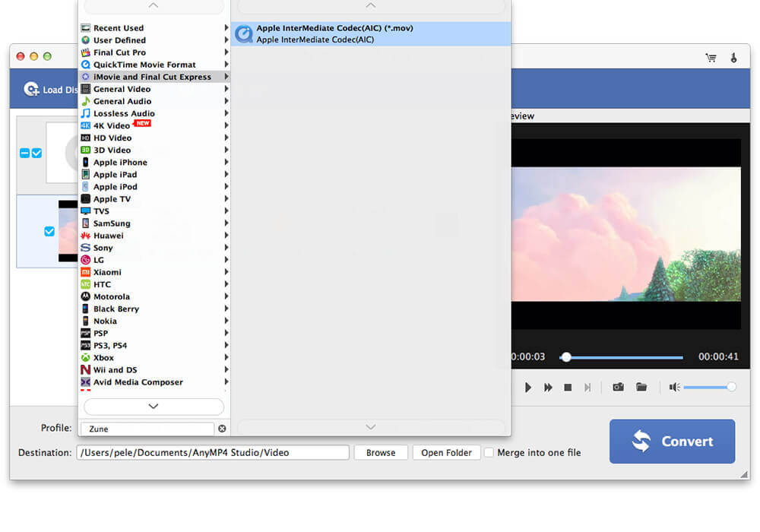The width and height of the screenshot is (760, 532).
Task: Expand the Recent Used submenu arrow
Action: point(226,27)
